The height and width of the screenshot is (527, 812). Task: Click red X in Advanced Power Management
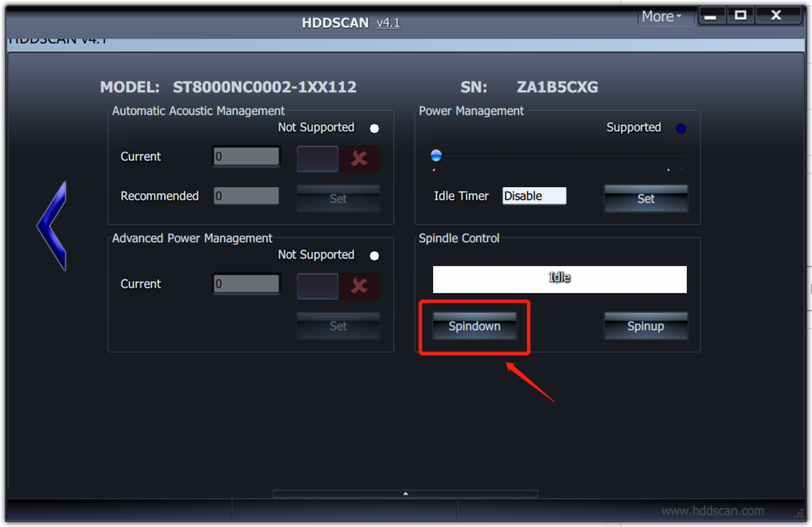coord(359,286)
